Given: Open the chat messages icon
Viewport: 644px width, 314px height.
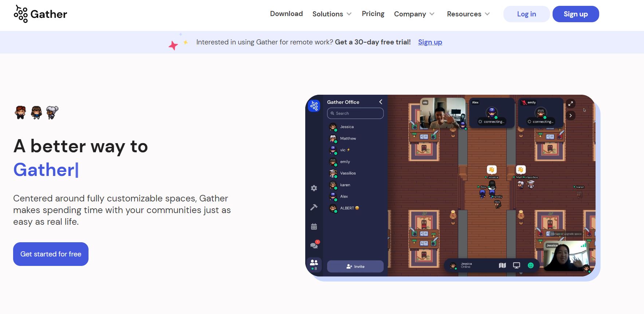Looking at the screenshot, I should click(314, 245).
